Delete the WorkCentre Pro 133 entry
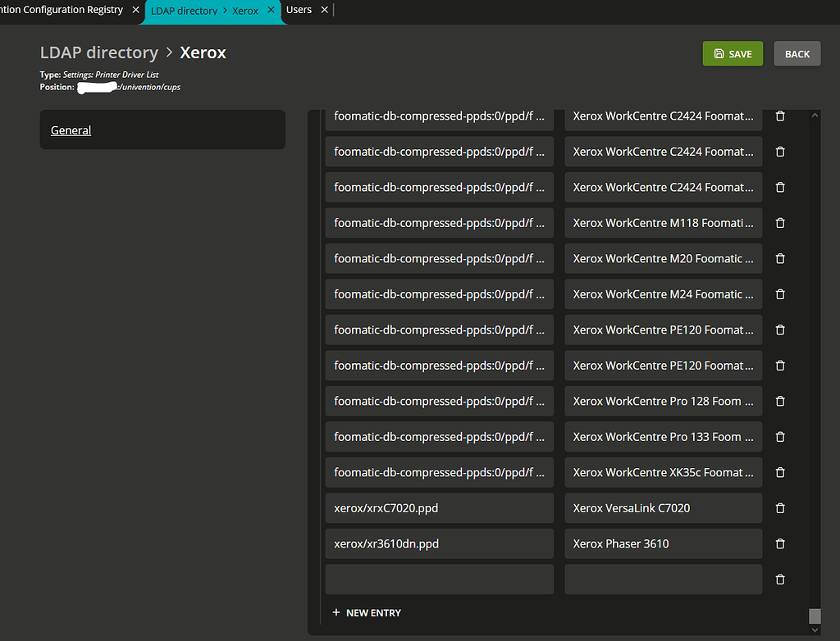Screen dimensions: 840x641 (780, 437)
